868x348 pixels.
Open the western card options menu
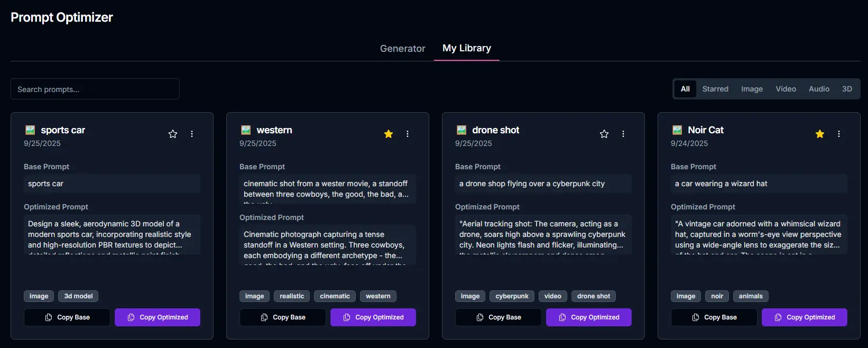(x=408, y=134)
